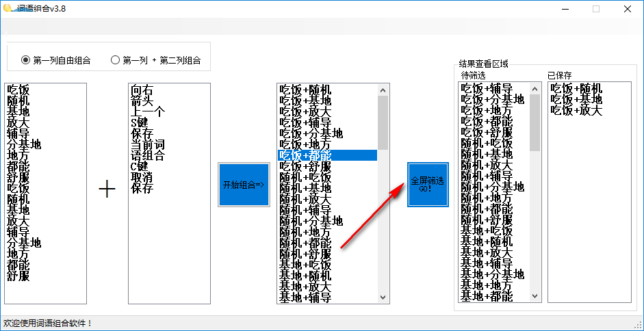Select 基地+吃饭 in the middle combination list
The height and width of the screenshot is (331, 644).
305,265
